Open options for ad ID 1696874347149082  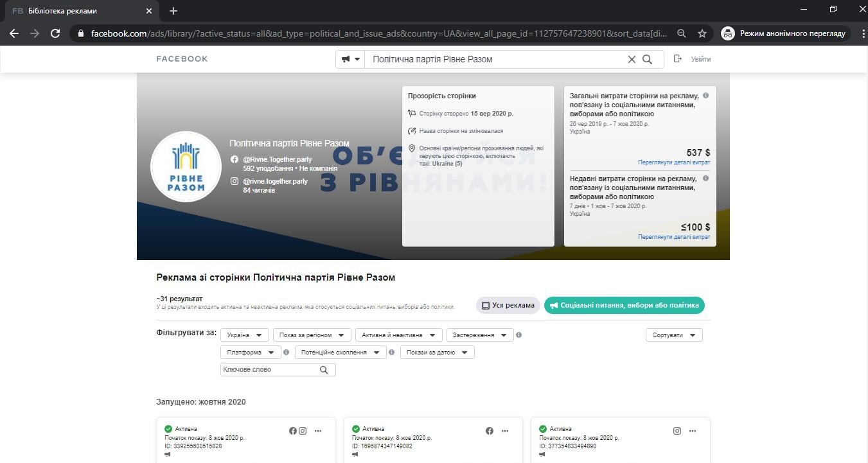coord(505,431)
